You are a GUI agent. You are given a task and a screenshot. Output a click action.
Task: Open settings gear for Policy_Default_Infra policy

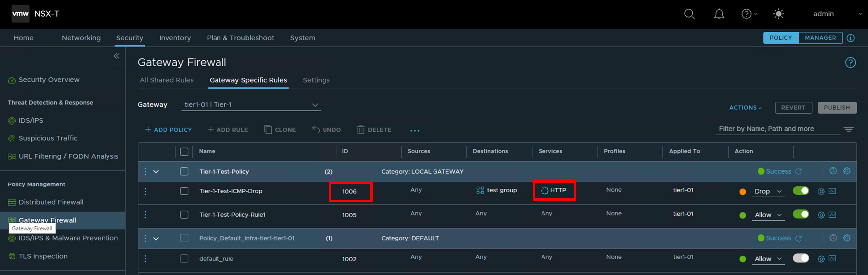pos(847,238)
